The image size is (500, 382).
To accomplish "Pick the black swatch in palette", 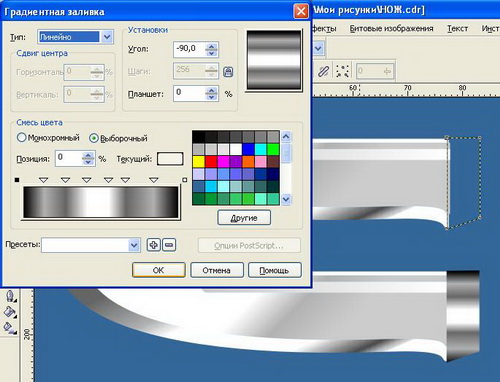I will (x=199, y=137).
